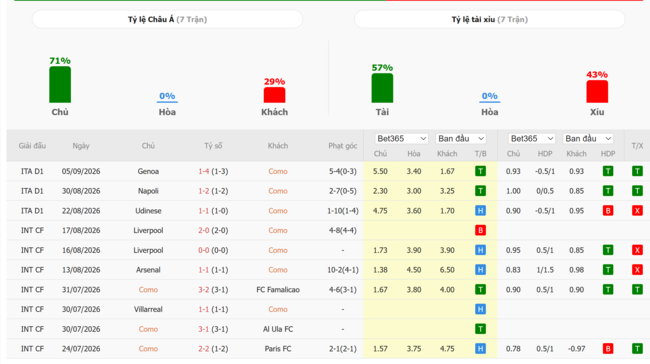The width and height of the screenshot is (650, 364).
Task: Open Ban đầu dropdown above the T/B column
Action: 461,138
